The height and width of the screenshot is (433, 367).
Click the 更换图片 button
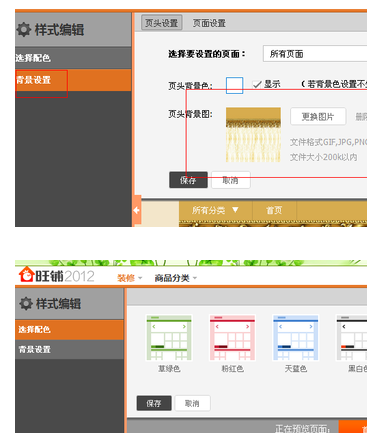pyautogui.click(x=318, y=117)
